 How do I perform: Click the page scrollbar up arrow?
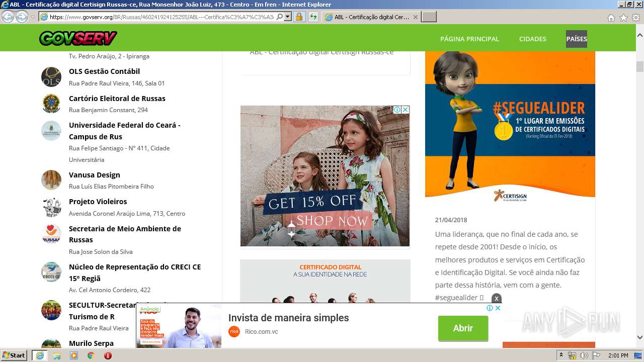pos(639,35)
